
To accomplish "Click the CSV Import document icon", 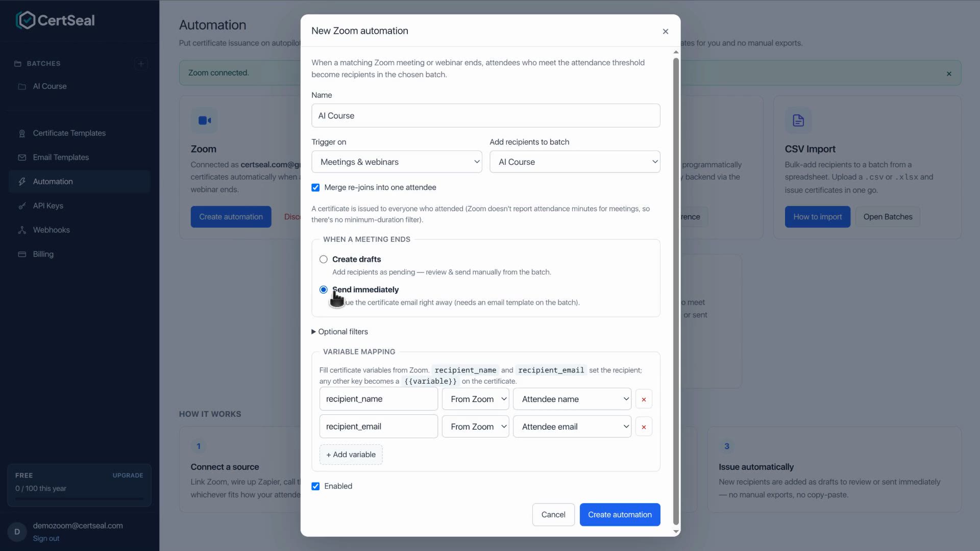I will [x=798, y=120].
